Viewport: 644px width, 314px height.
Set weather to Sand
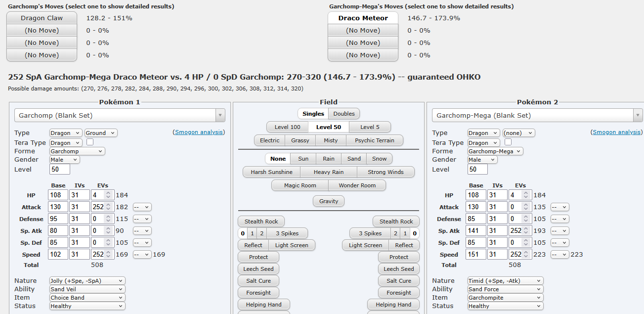click(x=354, y=159)
